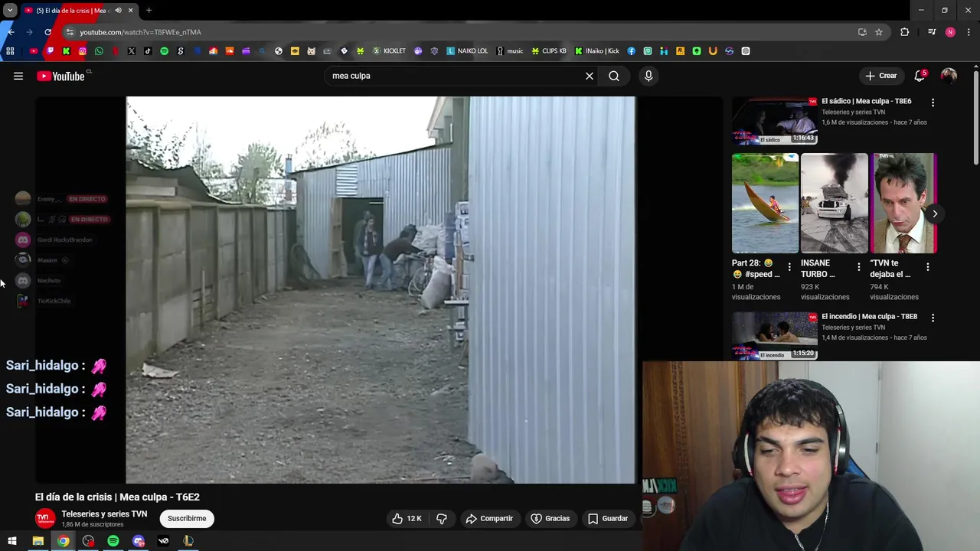Open options for the 'INSANE TURBO' Short
This screenshot has width=980, height=551.
858,267
